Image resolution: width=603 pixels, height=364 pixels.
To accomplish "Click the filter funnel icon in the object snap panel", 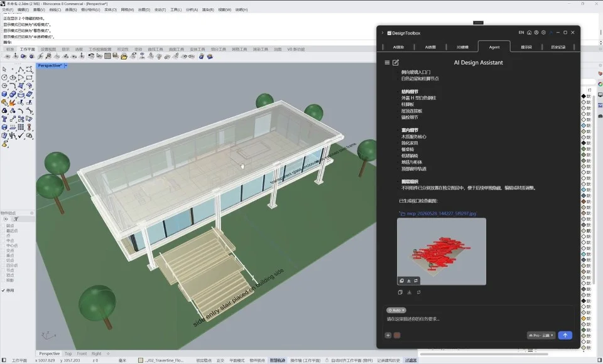I will tap(16, 219).
